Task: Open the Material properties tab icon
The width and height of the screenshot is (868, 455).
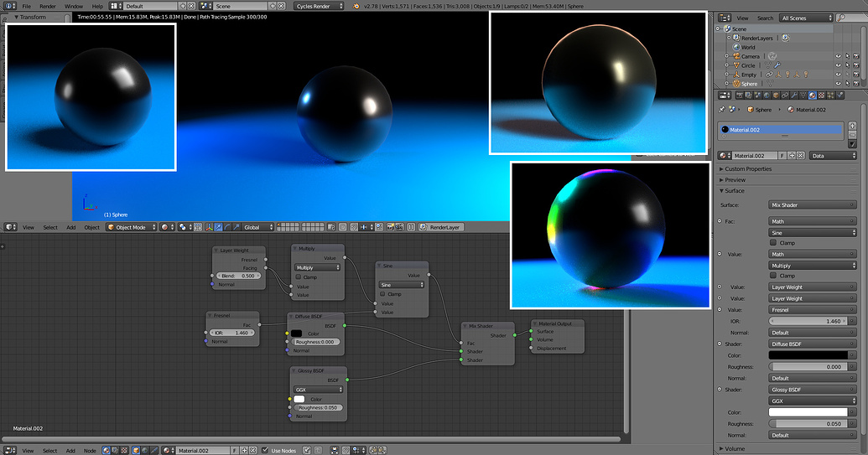Action: [x=812, y=95]
